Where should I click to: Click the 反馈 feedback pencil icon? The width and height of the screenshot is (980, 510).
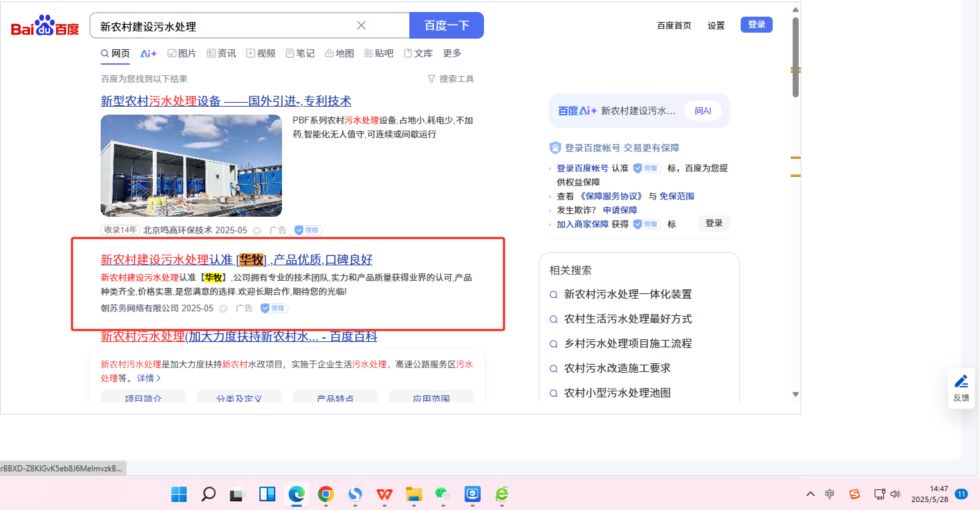tap(961, 381)
